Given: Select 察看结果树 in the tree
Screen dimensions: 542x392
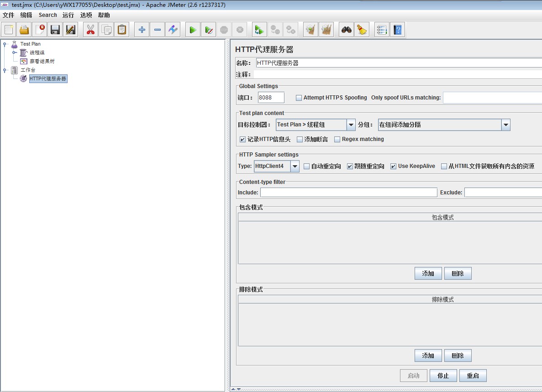Looking at the screenshot, I should pyautogui.click(x=42, y=61).
